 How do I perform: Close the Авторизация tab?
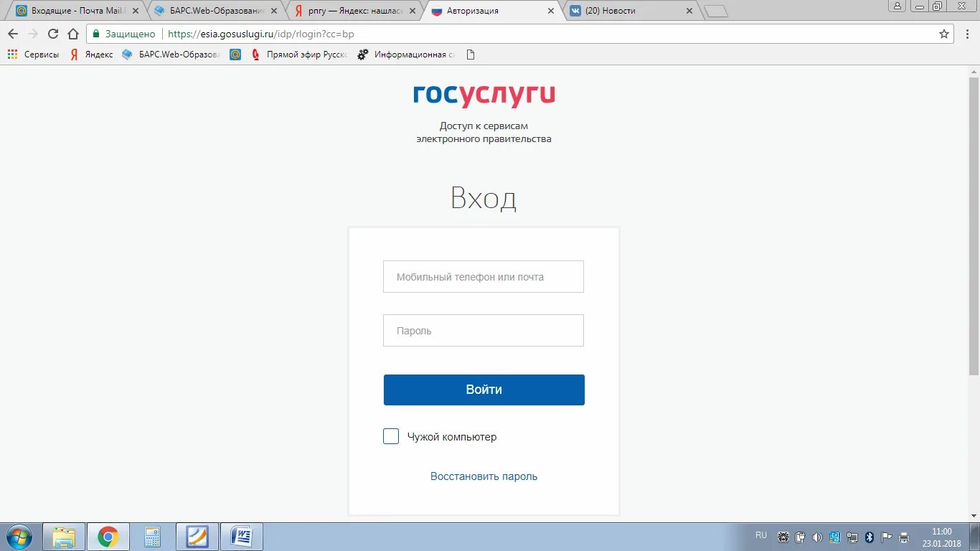[551, 11]
